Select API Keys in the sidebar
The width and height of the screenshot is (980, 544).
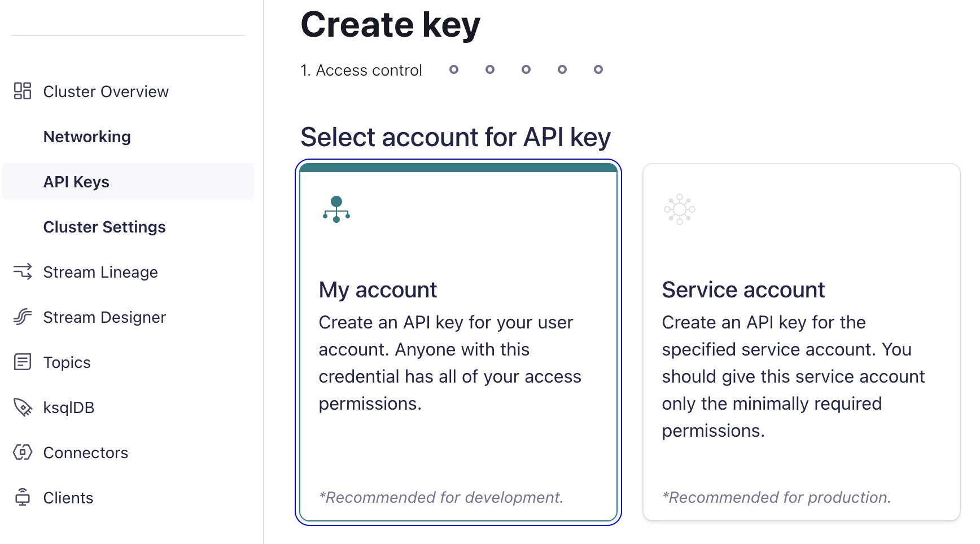point(76,182)
